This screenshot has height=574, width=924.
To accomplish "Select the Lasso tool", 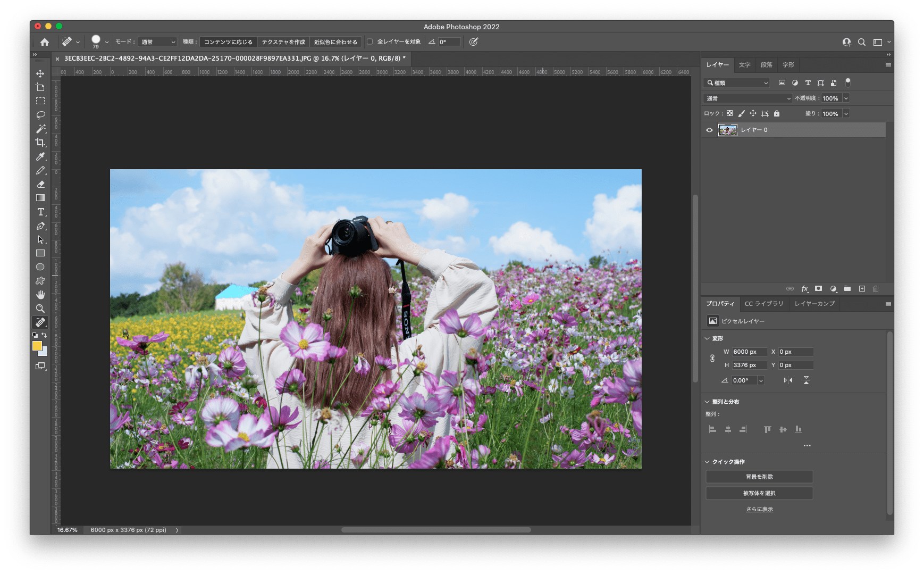I will [40, 115].
